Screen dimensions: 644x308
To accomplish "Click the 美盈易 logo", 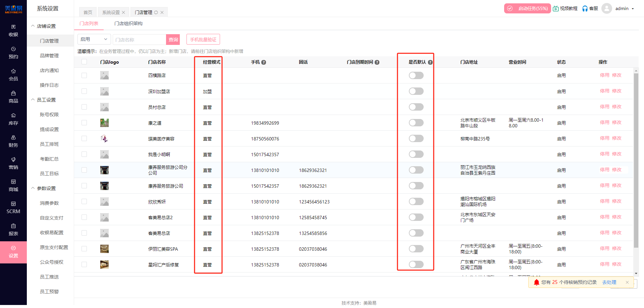I will tap(13, 9).
